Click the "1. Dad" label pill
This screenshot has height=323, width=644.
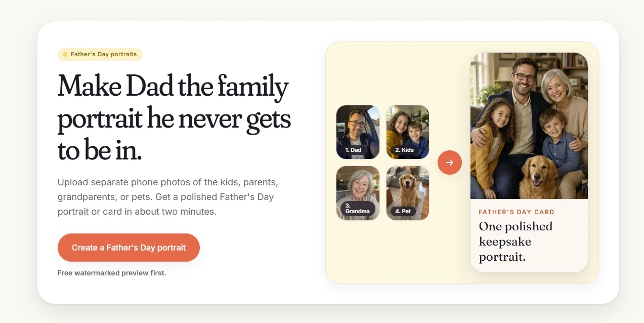[353, 150]
